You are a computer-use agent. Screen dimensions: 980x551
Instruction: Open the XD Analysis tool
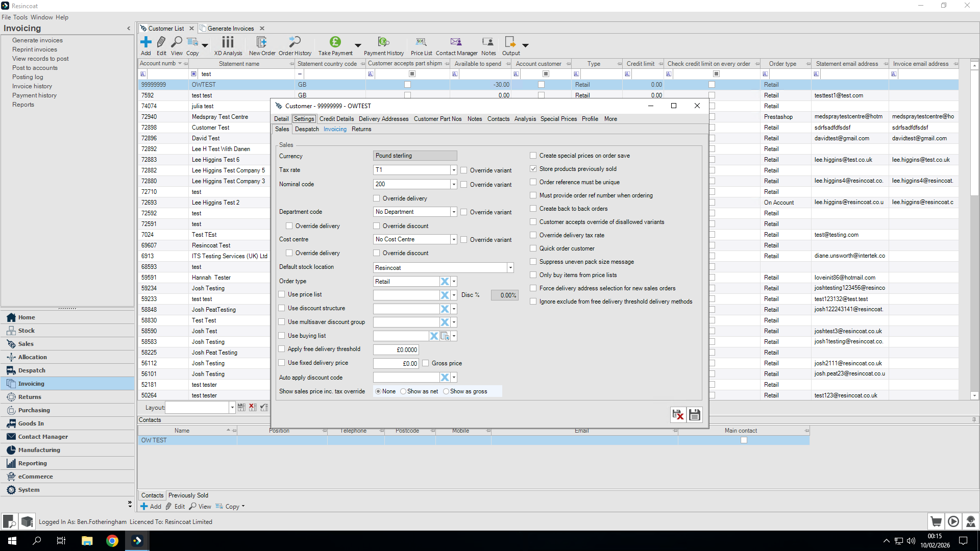point(228,42)
